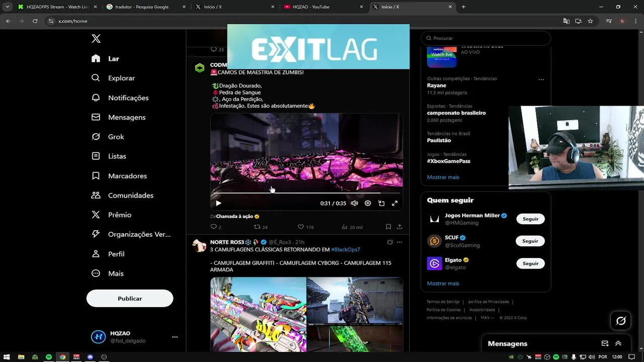Screen dimensions: 644x362
Task: Click the HQZAO profile avatar
Action: pyautogui.click(x=98, y=337)
